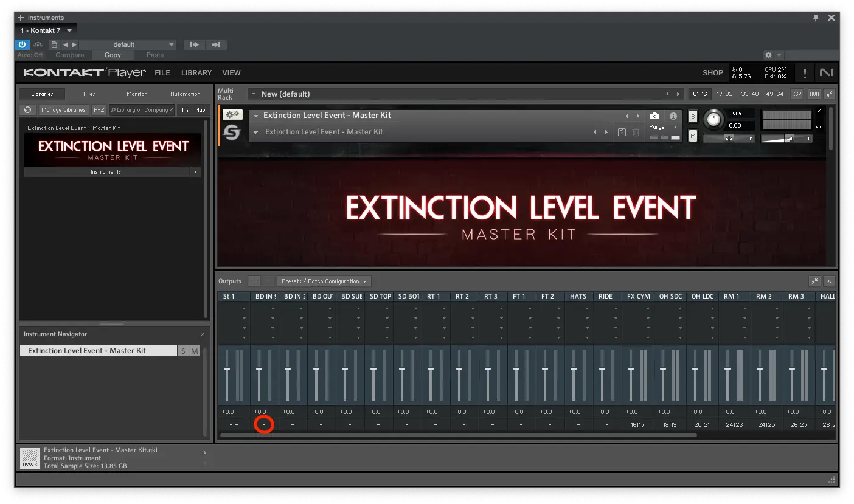Toggle A-Z library sorting
854x504 pixels.
click(x=99, y=110)
